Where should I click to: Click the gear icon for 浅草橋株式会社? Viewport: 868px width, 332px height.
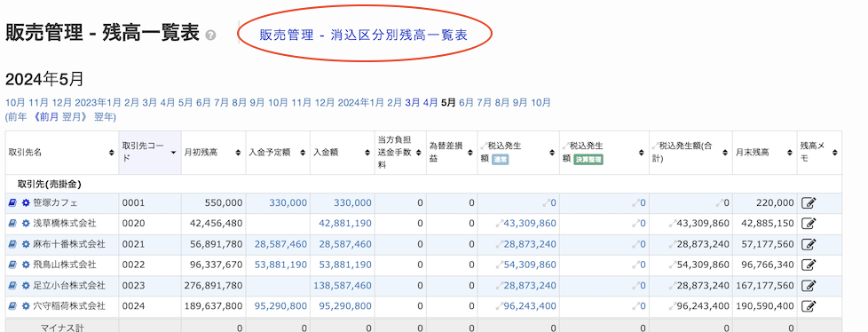point(26,224)
